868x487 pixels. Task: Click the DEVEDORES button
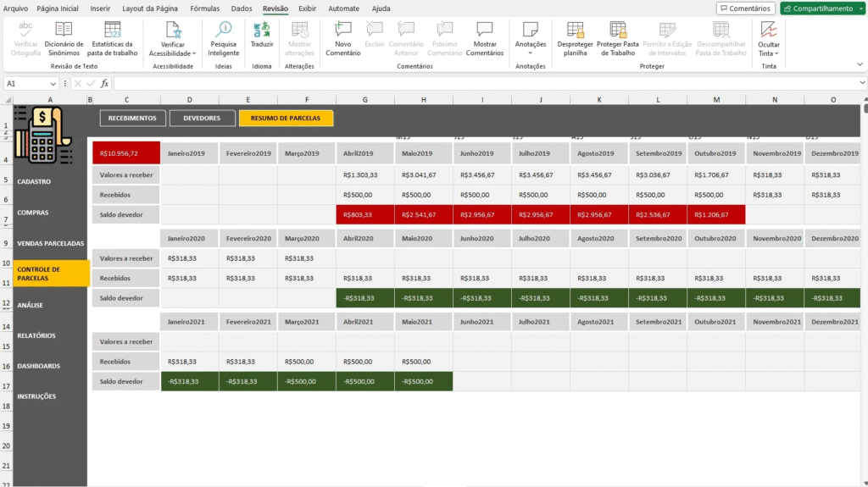pos(202,119)
